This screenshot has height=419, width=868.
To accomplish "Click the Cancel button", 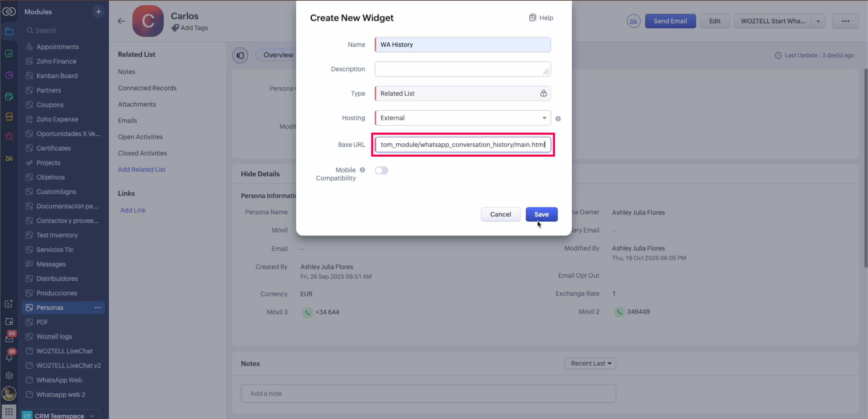I will 500,214.
